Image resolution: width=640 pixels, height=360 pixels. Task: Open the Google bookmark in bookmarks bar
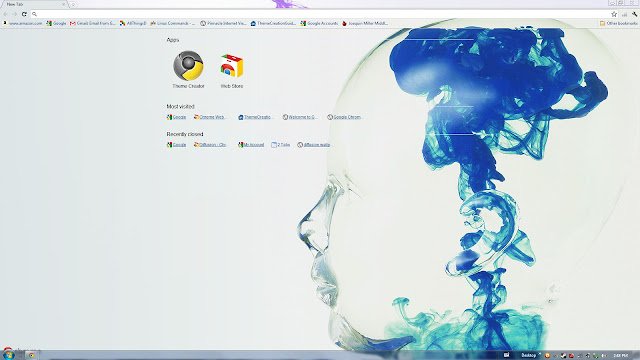56,24
